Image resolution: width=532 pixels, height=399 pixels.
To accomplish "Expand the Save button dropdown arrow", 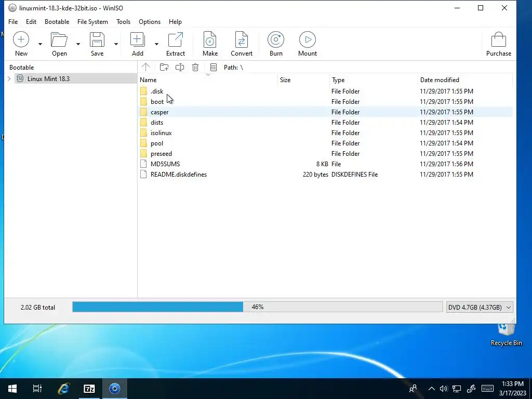I will coord(116,44).
